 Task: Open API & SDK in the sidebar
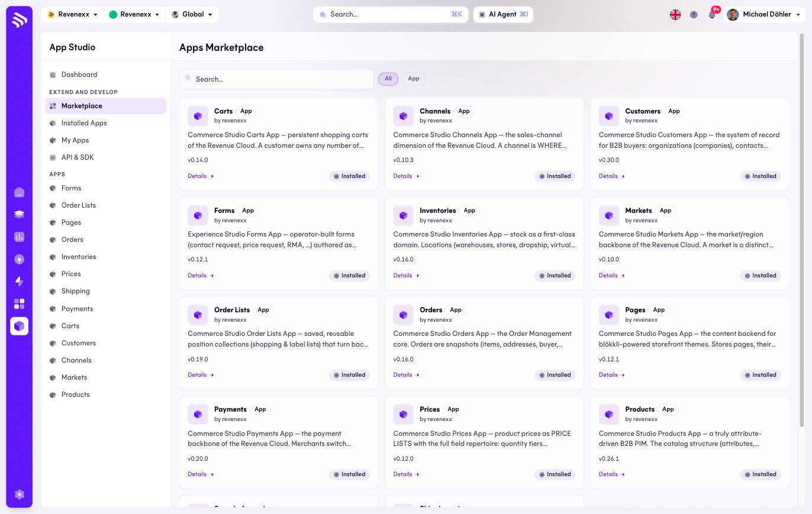pos(106,157)
